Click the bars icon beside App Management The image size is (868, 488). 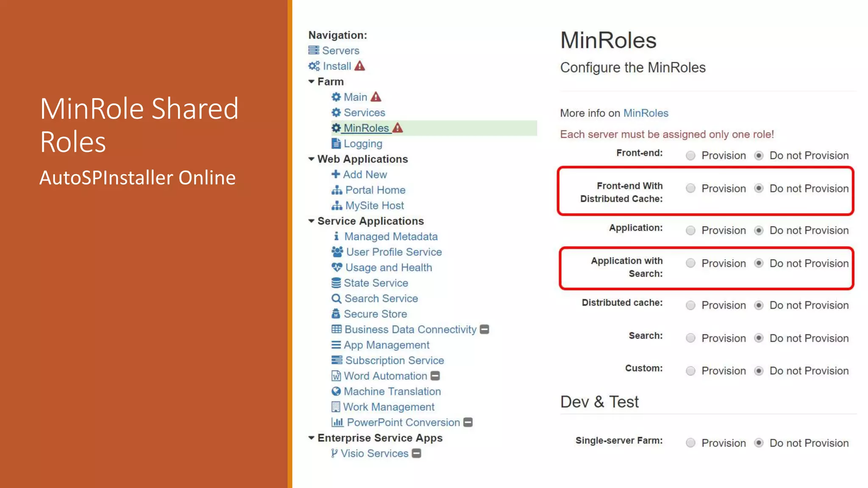click(x=336, y=345)
